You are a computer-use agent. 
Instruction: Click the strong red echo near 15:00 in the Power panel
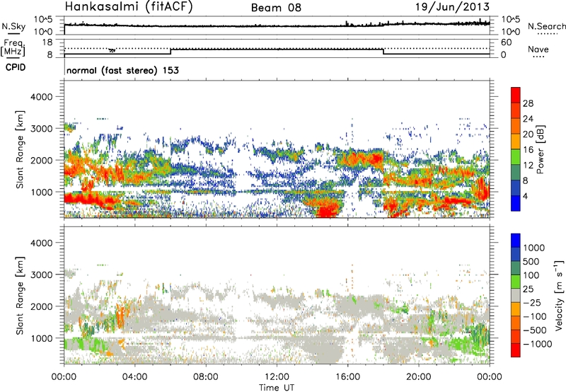click(327, 210)
